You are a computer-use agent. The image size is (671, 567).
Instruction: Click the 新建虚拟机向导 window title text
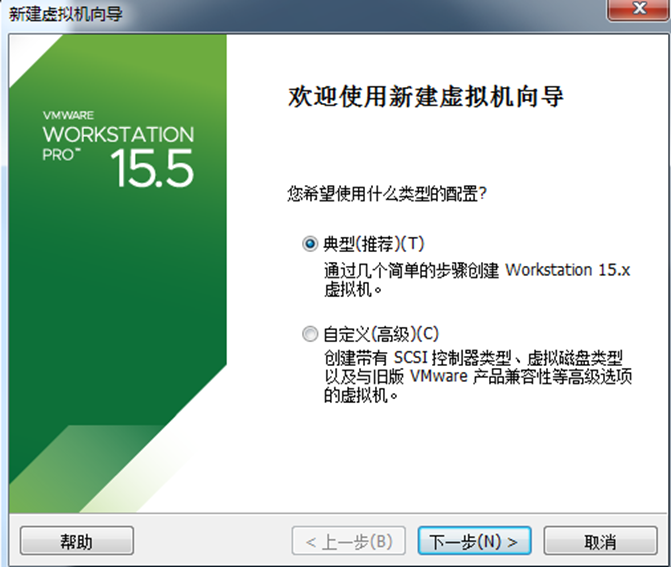coord(66,15)
